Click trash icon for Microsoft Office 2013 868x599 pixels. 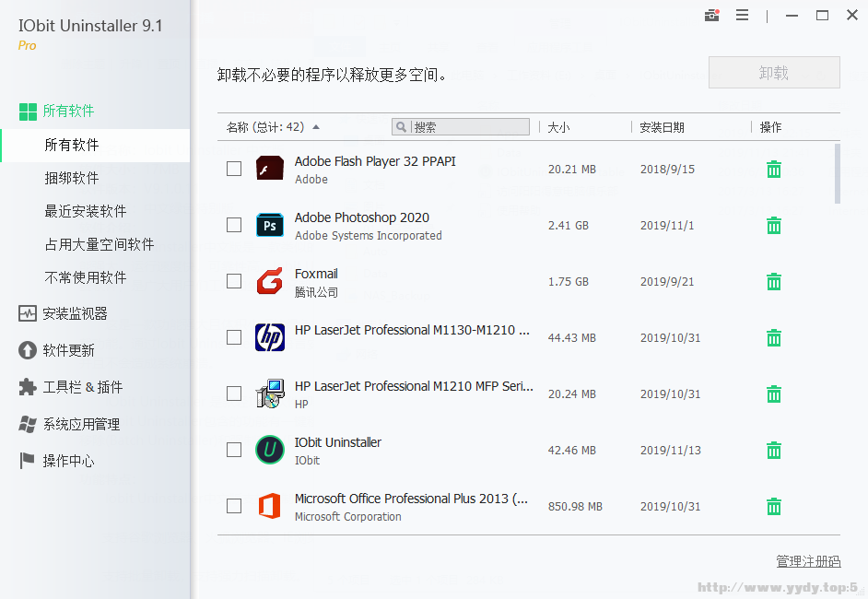pos(774,507)
